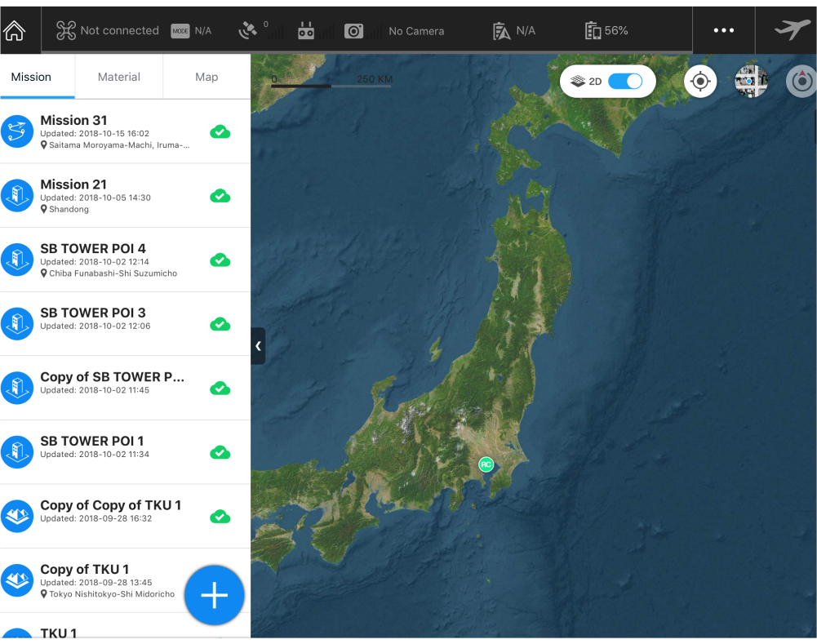Click Updated: 2018-10-15 16:02 timestamp
This screenshot has height=644, width=817.
coord(95,134)
